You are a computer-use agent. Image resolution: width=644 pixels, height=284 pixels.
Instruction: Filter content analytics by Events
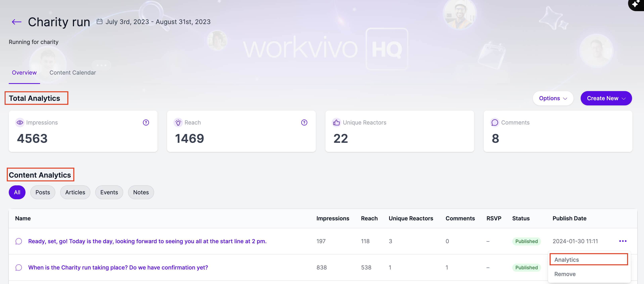(109, 192)
